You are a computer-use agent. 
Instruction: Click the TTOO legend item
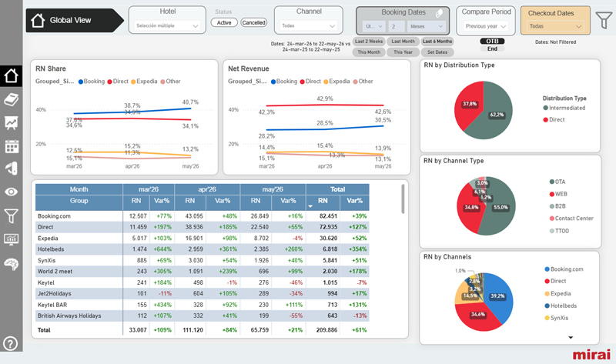pos(559,231)
